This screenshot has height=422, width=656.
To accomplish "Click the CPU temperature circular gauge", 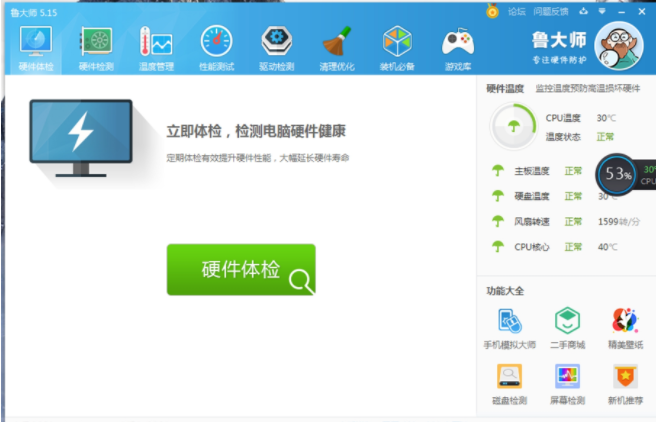I will pos(512,126).
